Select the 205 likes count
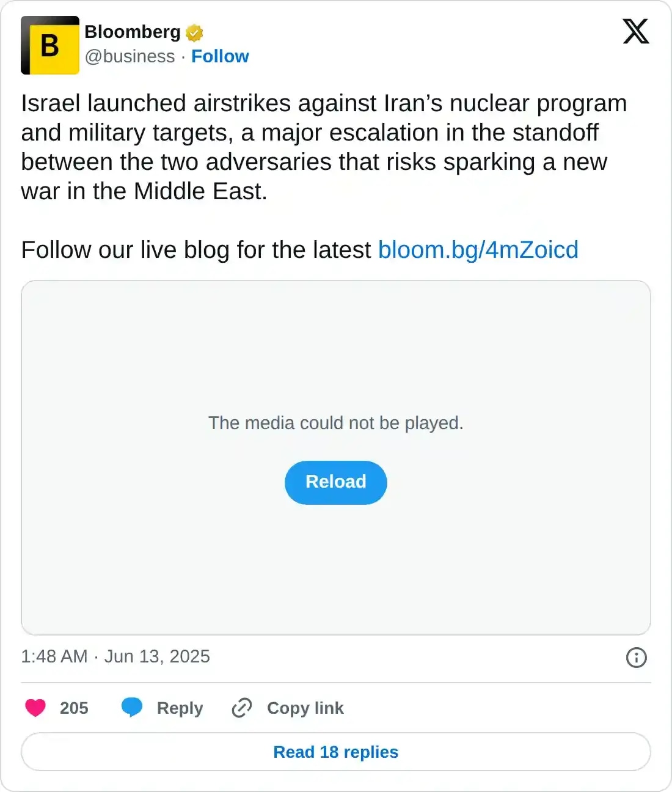 pos(73,708)
